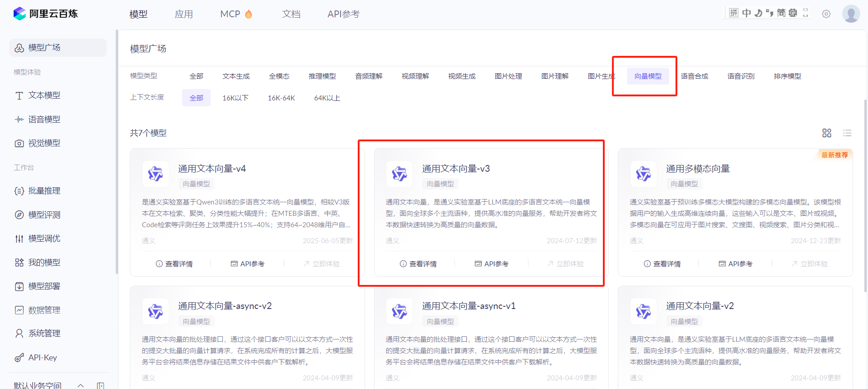Click the IME 简 simplified Chinese toggle
The width and height of the screenshot is (868, 389).
pos(781,13)
